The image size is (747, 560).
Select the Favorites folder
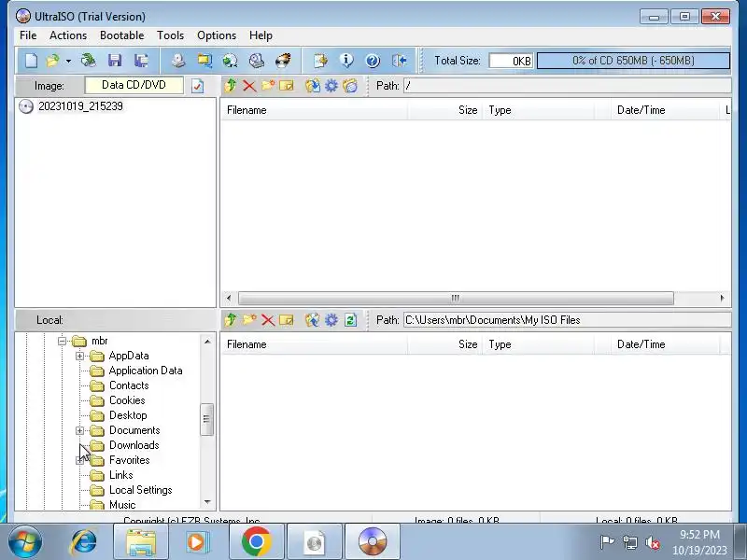pyautogui.click(x=129, y=460)
